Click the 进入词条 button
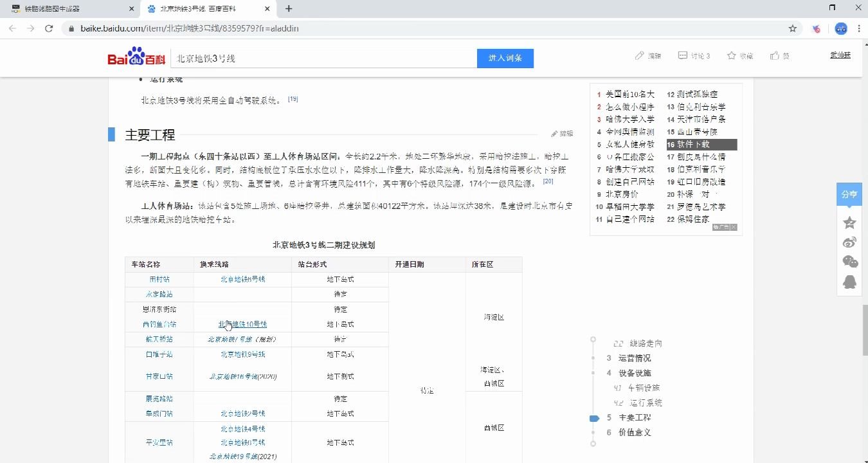 pos(505,58)
